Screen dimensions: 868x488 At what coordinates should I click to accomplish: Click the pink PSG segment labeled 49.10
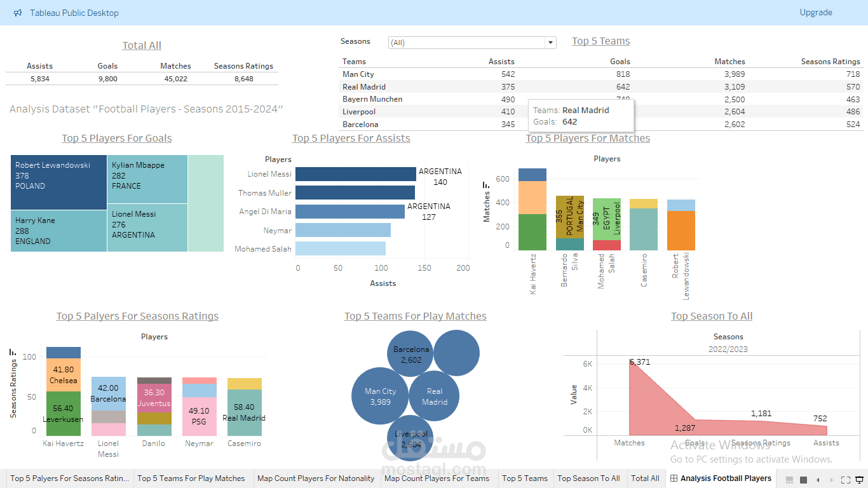pos(200,416)
